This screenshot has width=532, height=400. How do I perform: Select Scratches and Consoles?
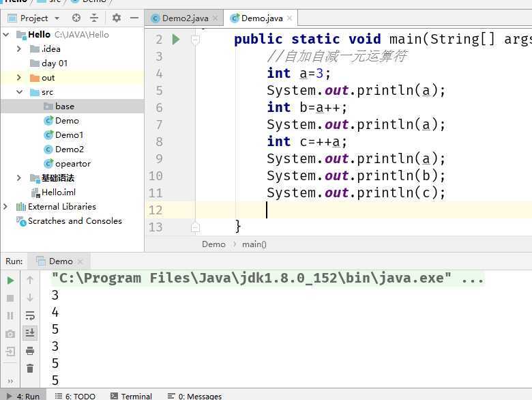[69, 221]
